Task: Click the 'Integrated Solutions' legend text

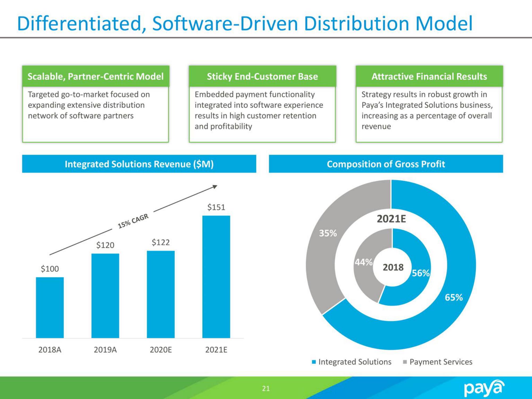Action: coord(355,362)
